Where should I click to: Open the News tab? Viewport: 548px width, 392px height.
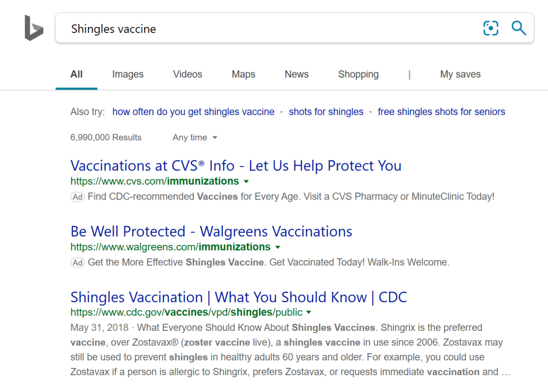pos(296,74)
